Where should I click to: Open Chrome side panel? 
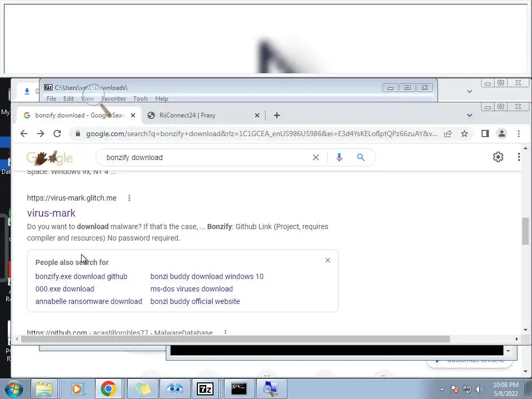tap(485, 134)
